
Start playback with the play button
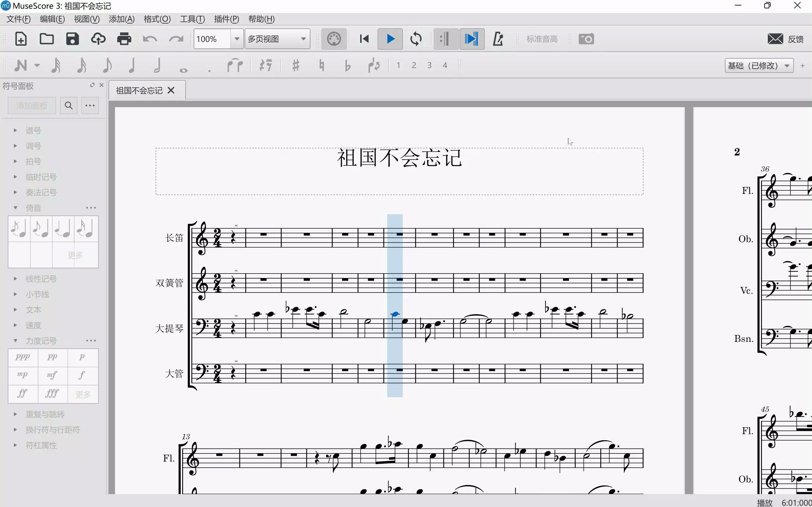coord(390,39)
